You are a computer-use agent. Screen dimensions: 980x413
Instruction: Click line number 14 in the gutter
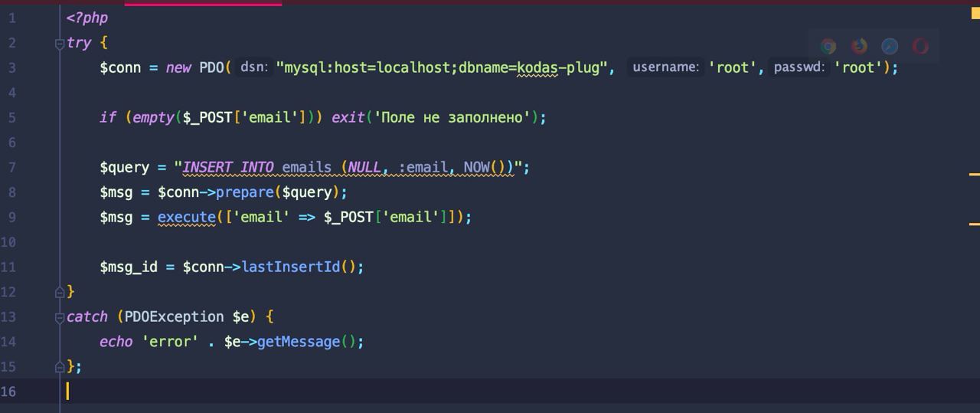(x=8, y=342)
